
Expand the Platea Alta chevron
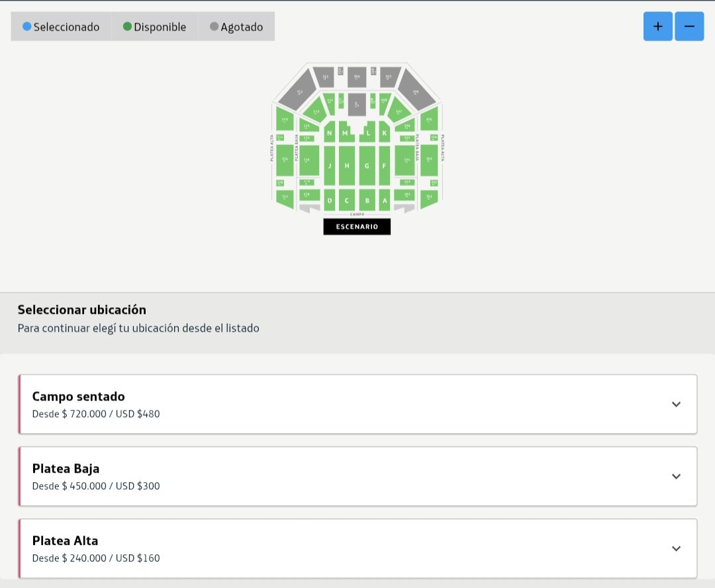point(676,548)
